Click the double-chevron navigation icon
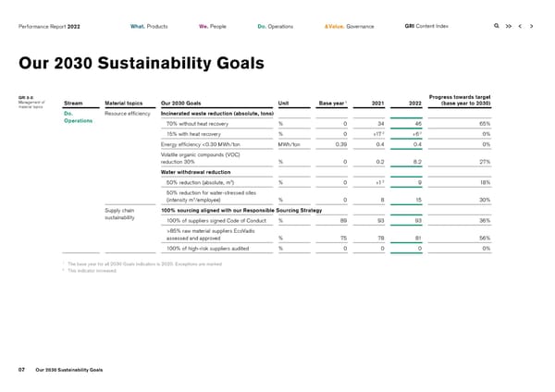Viewport: 555px width, 392px height. pos(508,26)
